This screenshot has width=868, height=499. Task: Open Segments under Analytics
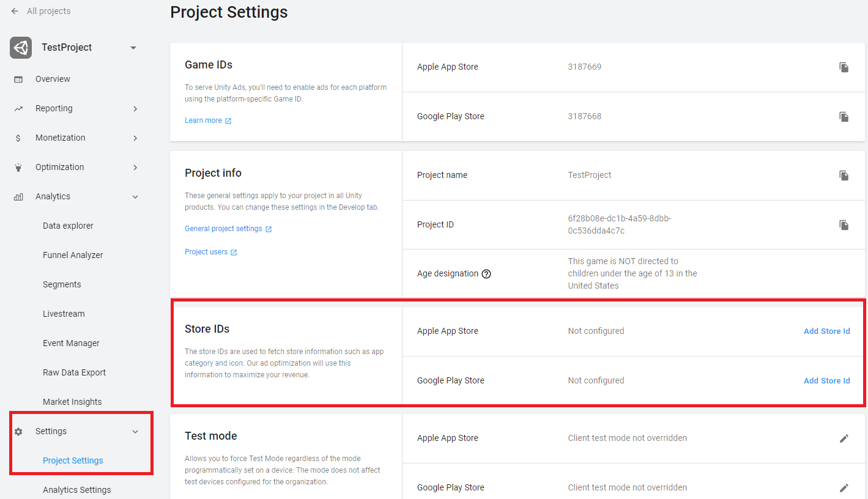coord(62,284)
